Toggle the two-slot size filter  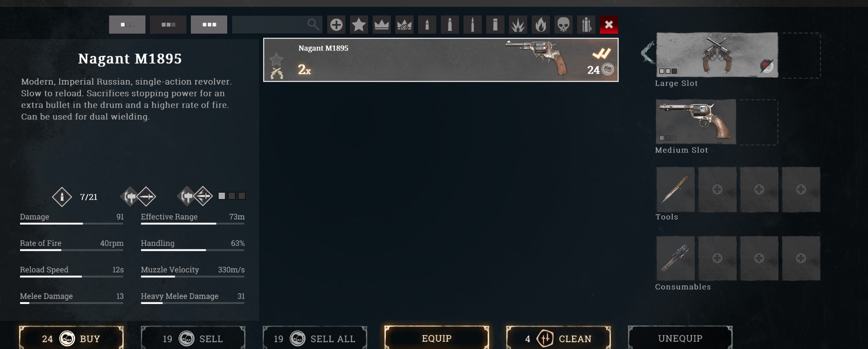(x=168, y=25)
